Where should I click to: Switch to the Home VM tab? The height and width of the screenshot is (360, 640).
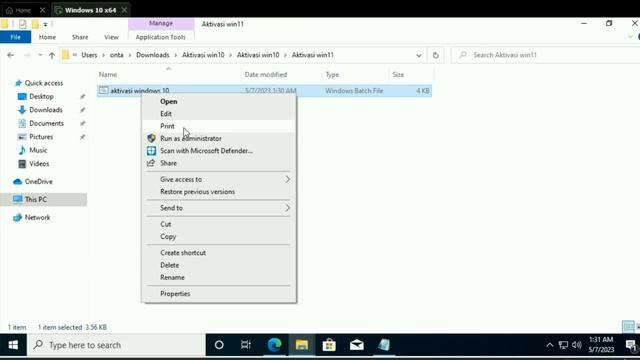[23, 10]
